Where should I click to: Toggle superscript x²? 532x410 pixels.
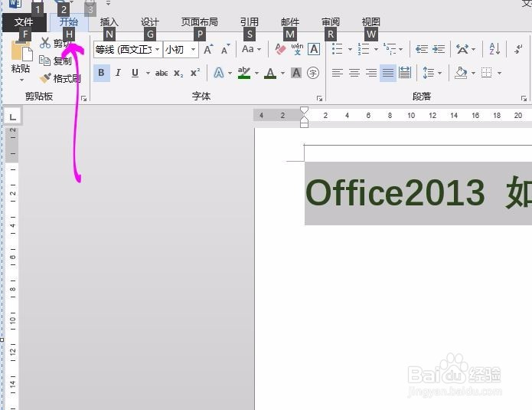pos(195,73)
